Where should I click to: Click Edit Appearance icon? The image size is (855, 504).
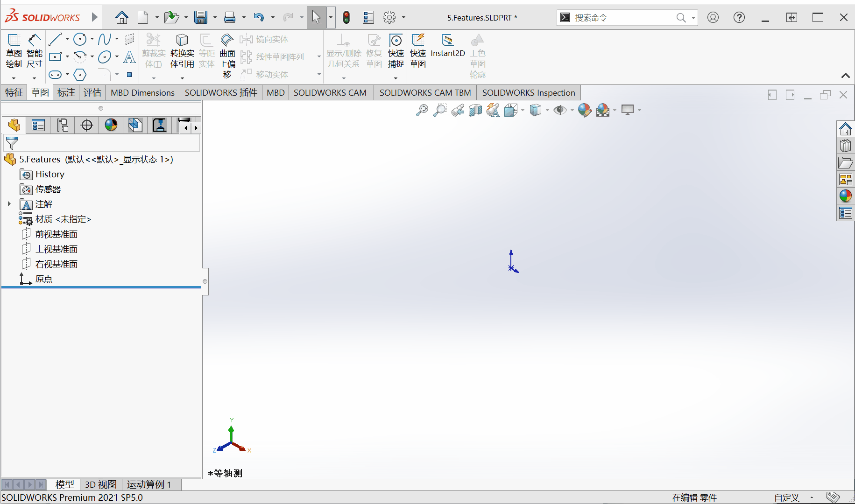pyautogui.click(x=585, y=110)
